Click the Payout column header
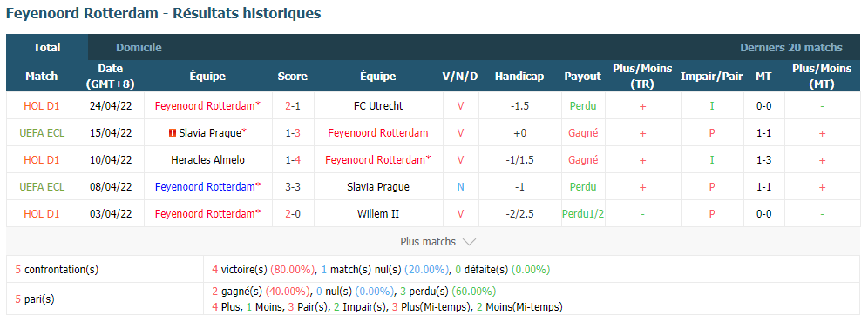 582,77
